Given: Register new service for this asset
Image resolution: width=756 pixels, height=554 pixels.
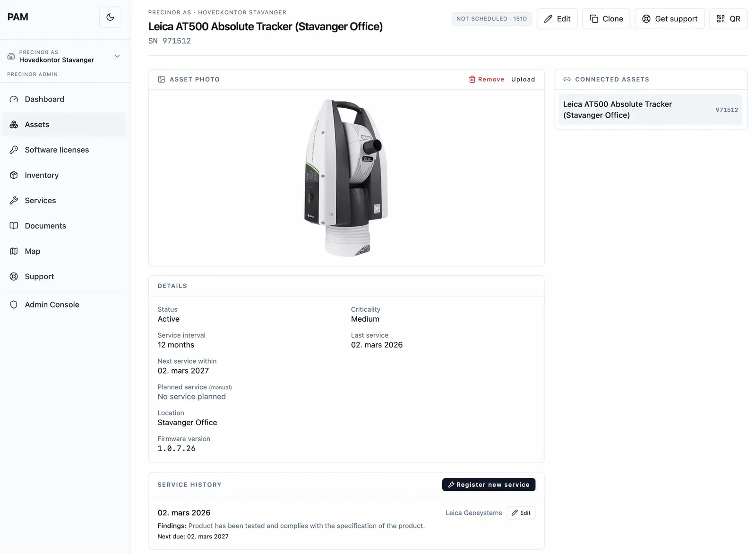Looking at the screenshot, I should tap(489, 485).
